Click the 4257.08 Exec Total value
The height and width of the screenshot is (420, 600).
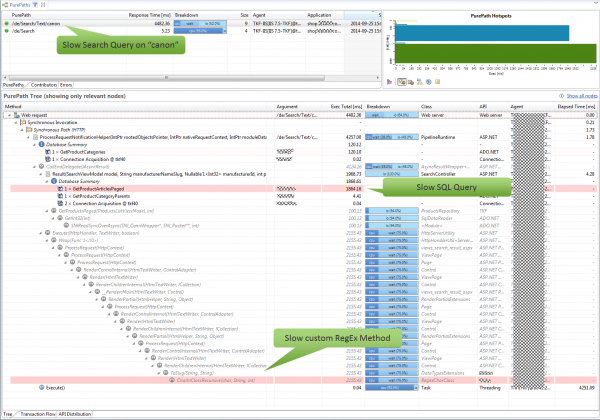click(x=354, y=137)
